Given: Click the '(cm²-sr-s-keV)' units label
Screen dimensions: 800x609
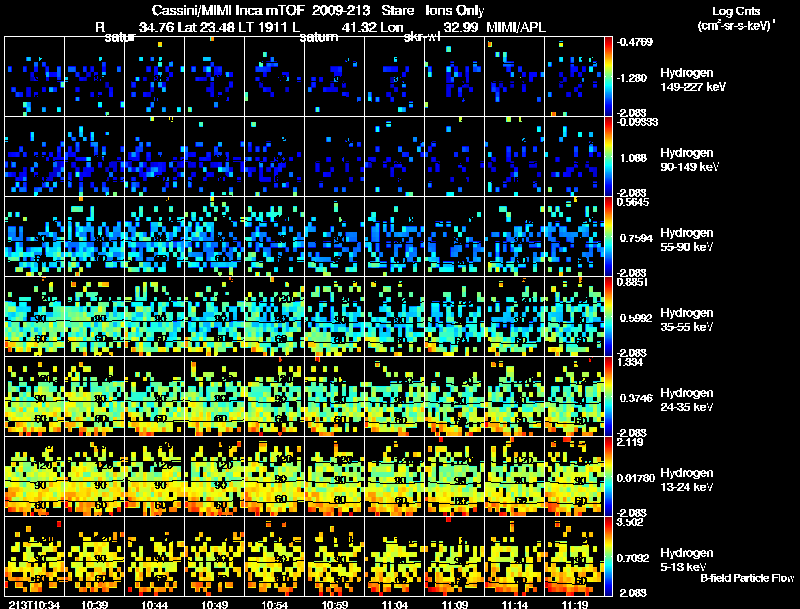Looking at the screenshot, I should coord(736,26).
